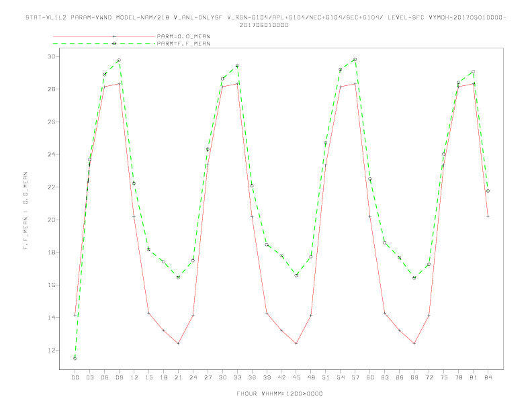The image size is (532, 411).
Task: Click the y-axis label F.F_MEAN | O.O_MEAN
Action: tap(26, 211)
